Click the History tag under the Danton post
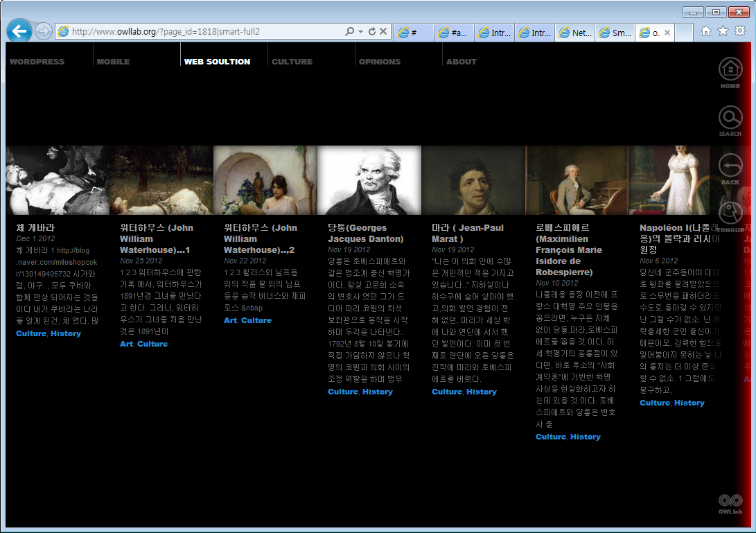The image size is (756, 533). point(378,392)
